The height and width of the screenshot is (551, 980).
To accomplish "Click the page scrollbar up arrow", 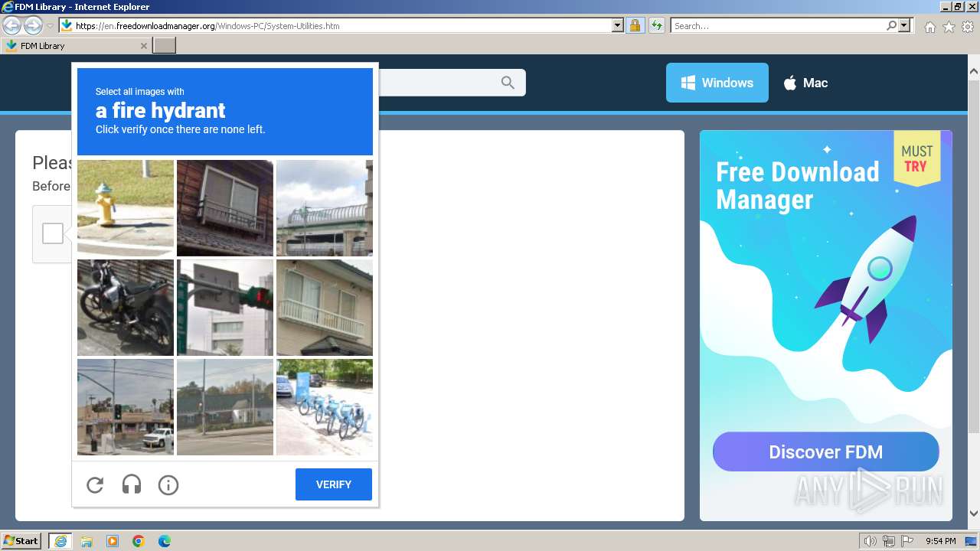I will pyautogui.click(x=974, y=72).
